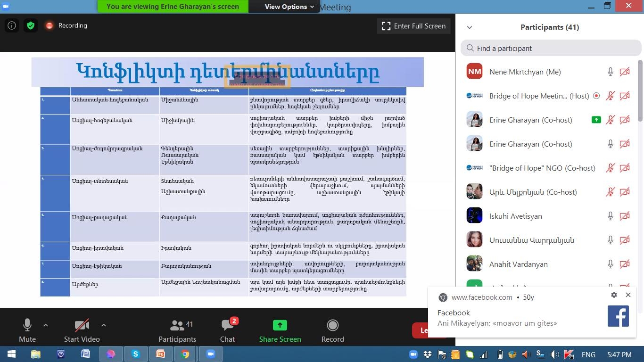Open the Facebook message from Ani Mikayelyan
The image size is (644, 362).
pos(497,323)
